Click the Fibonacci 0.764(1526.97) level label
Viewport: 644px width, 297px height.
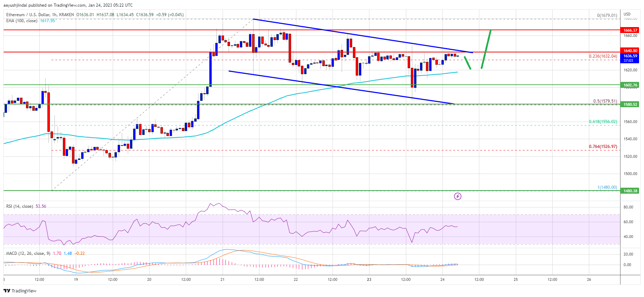click(603, 147)
